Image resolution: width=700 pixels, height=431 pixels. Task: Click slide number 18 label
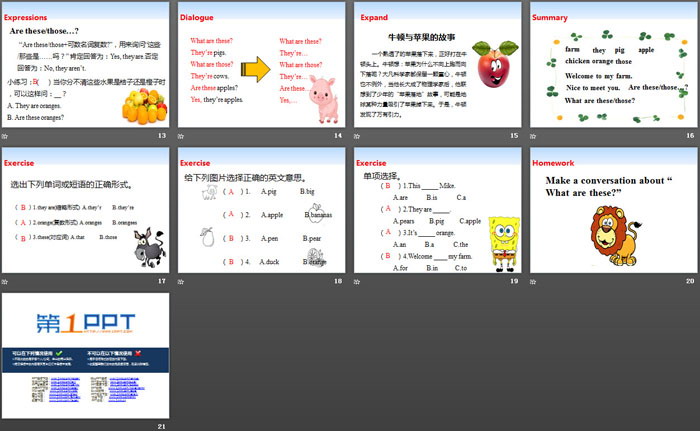tap(338, 281)
